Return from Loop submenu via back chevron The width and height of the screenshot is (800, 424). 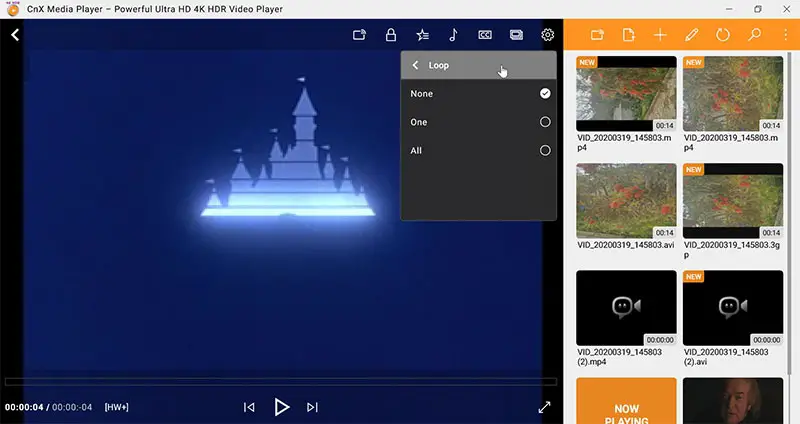(x=415, y=65)
